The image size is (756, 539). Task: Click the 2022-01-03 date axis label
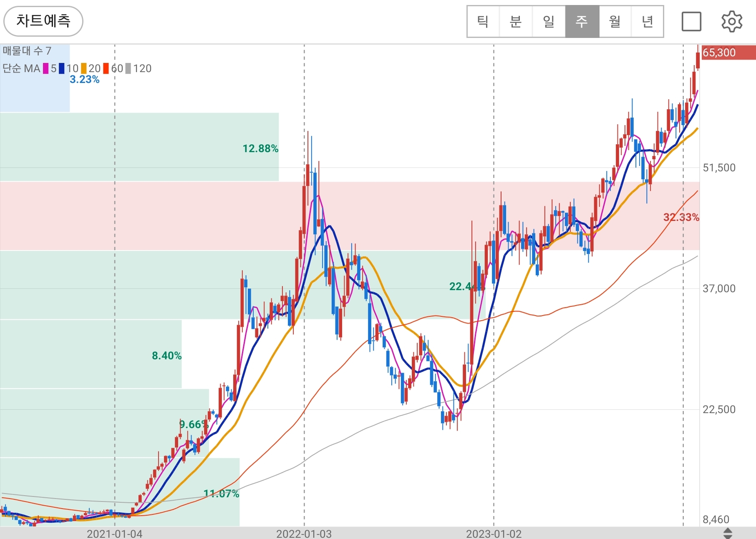coord(304,534)
